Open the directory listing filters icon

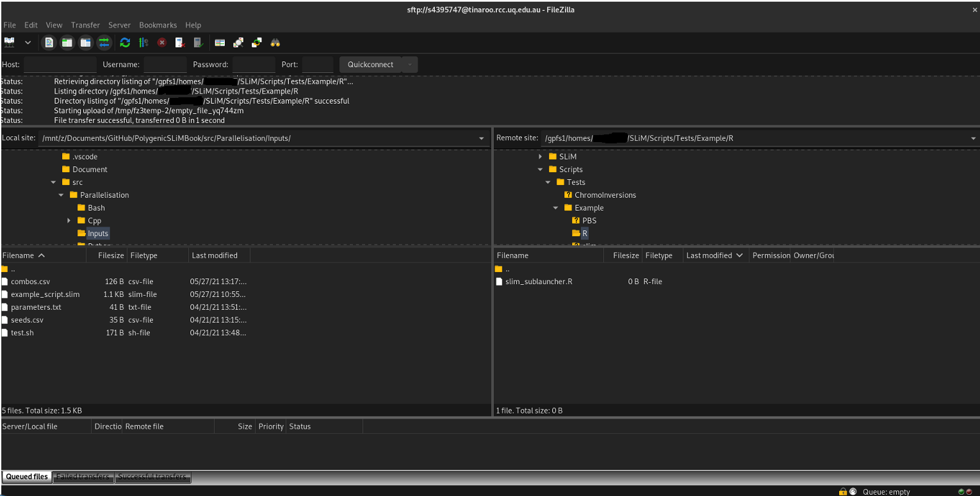pyautogui.click(x=220, y=42)
